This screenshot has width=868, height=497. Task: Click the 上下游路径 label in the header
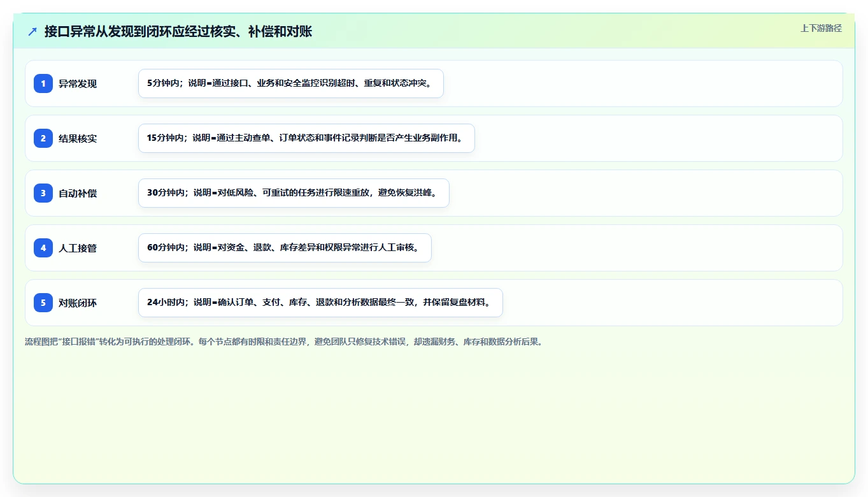point(821,28)
